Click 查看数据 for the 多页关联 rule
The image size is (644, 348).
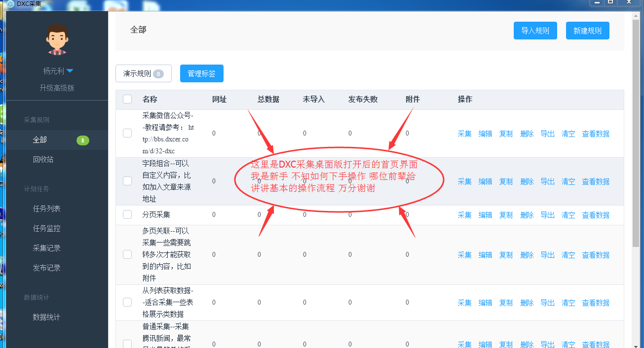596,255
